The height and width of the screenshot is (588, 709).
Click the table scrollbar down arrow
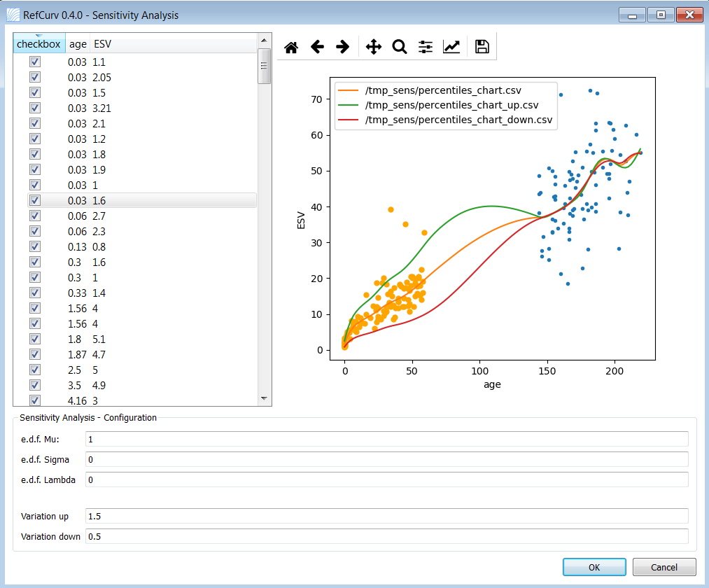pos(264,398)
